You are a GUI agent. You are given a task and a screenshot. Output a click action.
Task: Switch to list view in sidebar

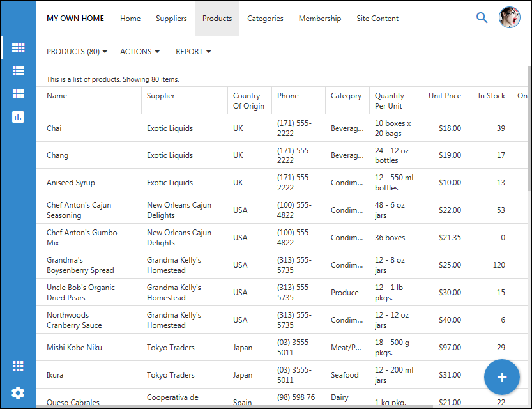pyautogui.click(x=18, y=71)
